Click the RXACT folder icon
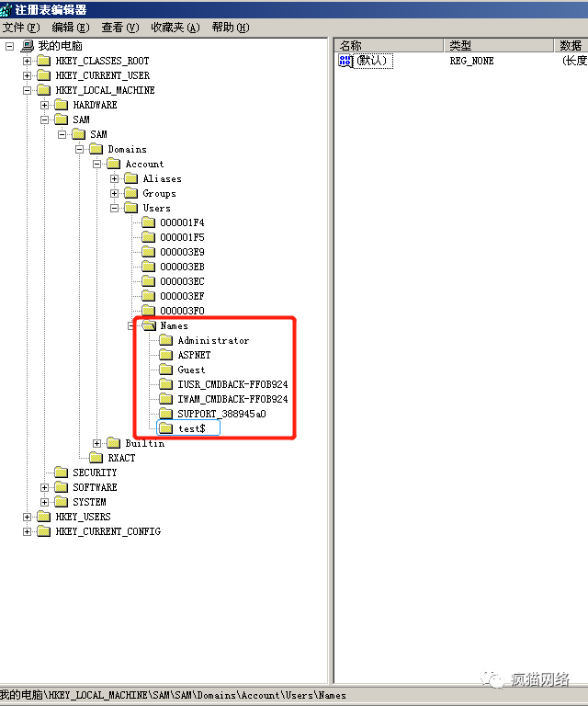 point(96,458)
